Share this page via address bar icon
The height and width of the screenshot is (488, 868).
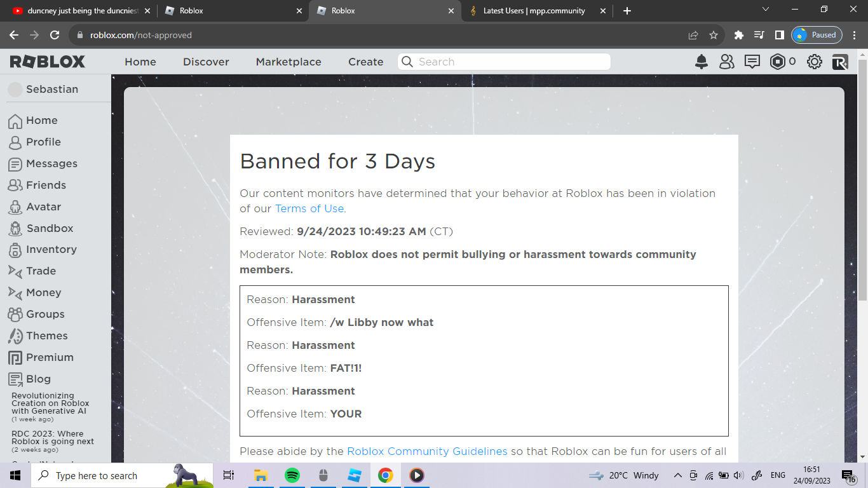click(693, 35)
